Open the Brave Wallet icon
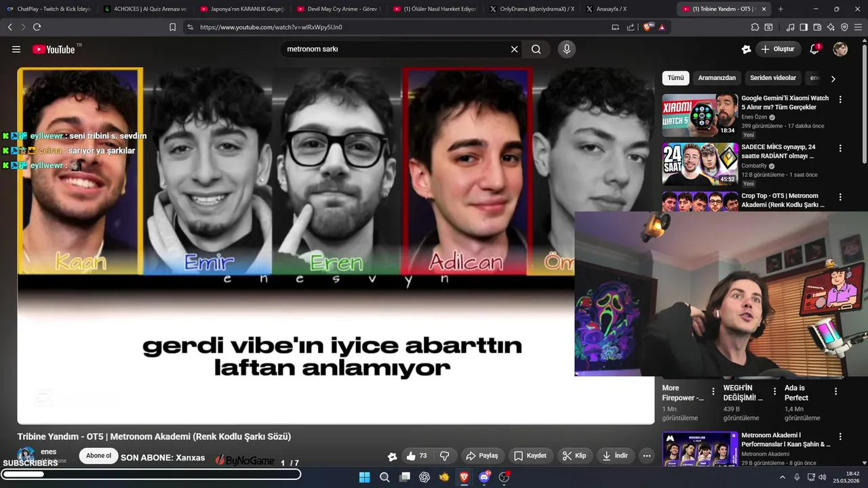Image resolution: width=868 pixels, height=488 pixels. 817,27
